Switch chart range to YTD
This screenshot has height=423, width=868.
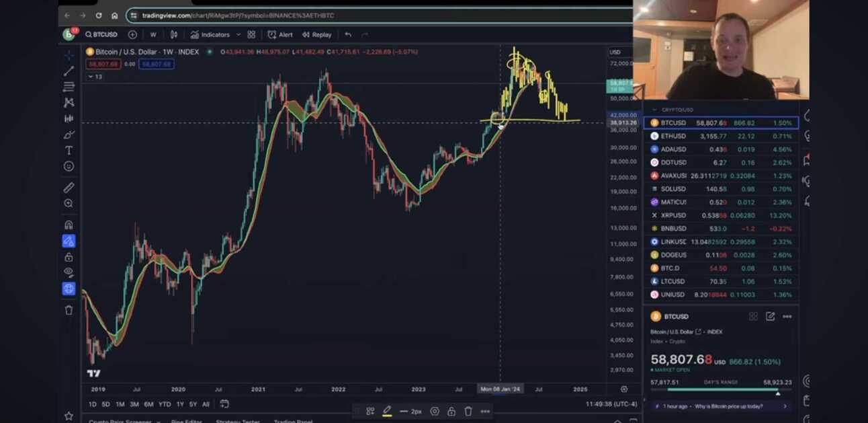coord(164,404)
